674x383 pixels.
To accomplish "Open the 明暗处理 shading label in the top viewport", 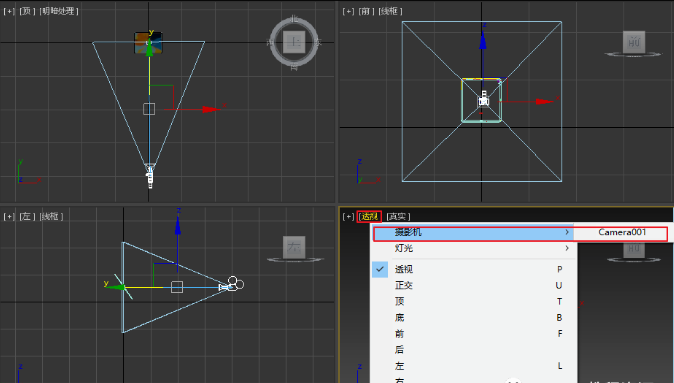I will (x=59, y=11).
